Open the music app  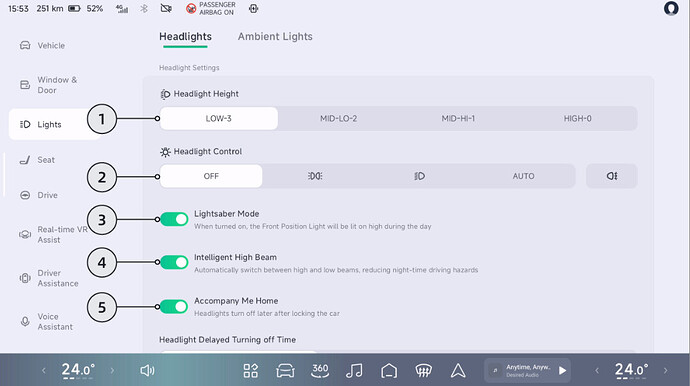354,371
